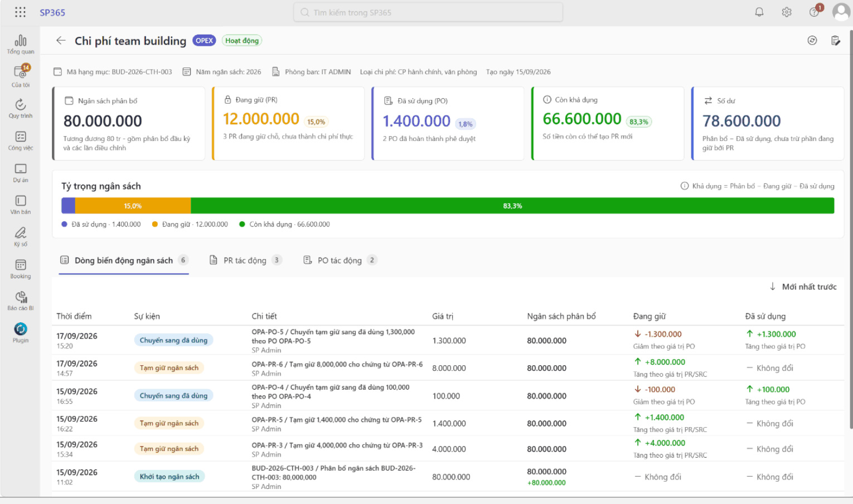Click the OPEX badge
Screen dimensions: 853x504
(204, 41)
